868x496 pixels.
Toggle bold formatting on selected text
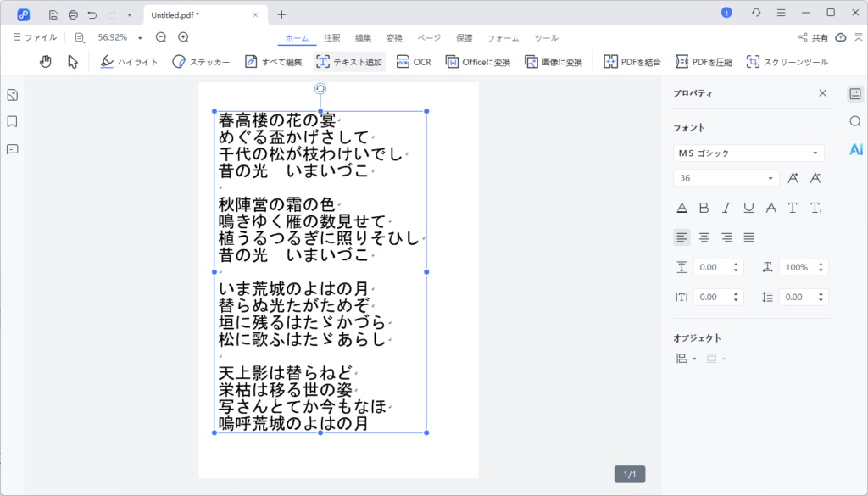[704, 207]
